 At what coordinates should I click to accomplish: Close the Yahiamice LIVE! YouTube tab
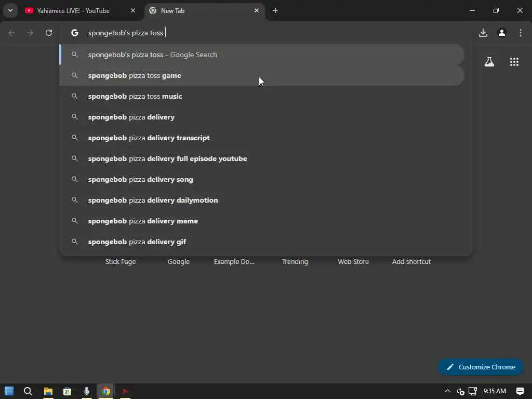(133, 10)
